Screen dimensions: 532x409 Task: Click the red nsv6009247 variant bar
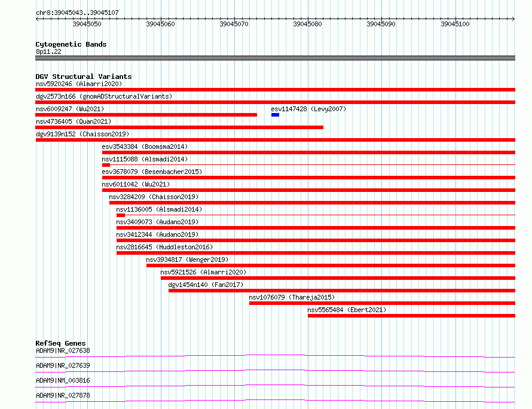[146, 115]
